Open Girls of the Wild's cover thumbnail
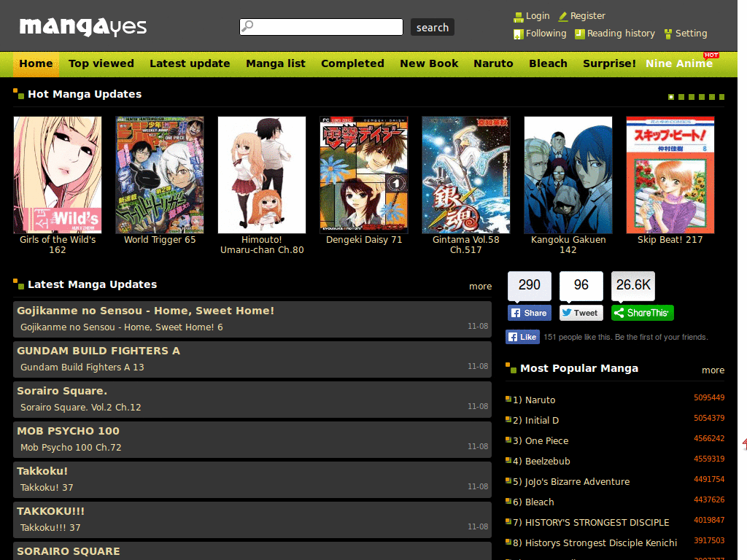 coord(58,175)
